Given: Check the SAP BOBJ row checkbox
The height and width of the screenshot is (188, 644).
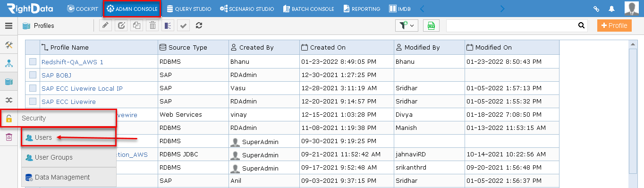Looking at the screenshot, I should point(33,75).
